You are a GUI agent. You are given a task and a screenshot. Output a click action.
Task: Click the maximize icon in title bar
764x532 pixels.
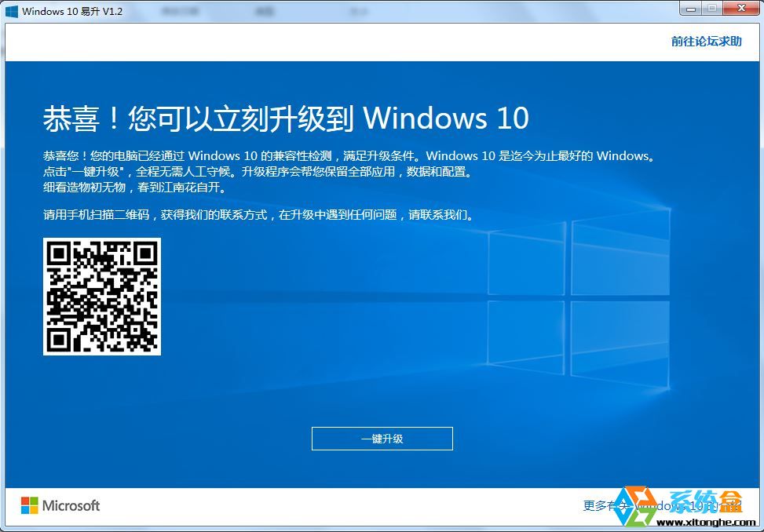(x=713, y=8)
